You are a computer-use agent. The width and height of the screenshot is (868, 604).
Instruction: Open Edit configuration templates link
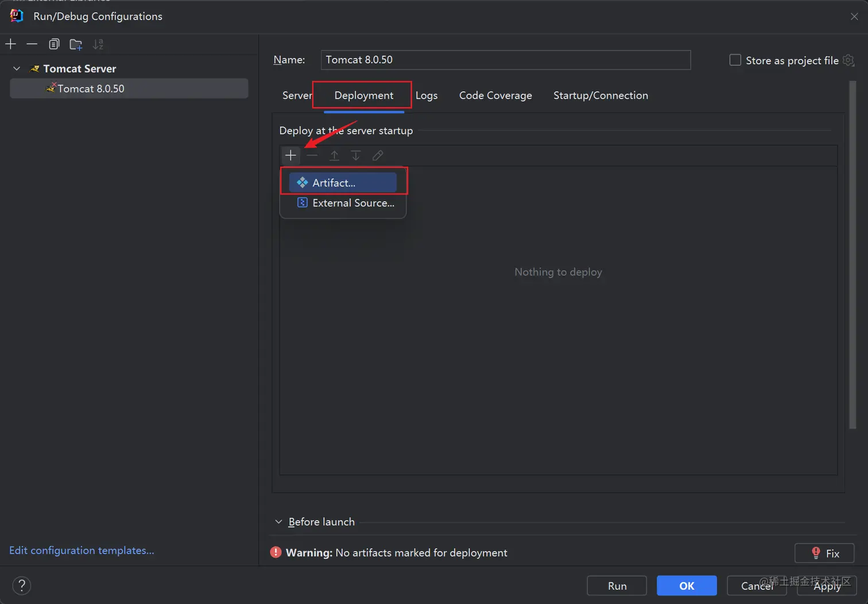(82, 551)
